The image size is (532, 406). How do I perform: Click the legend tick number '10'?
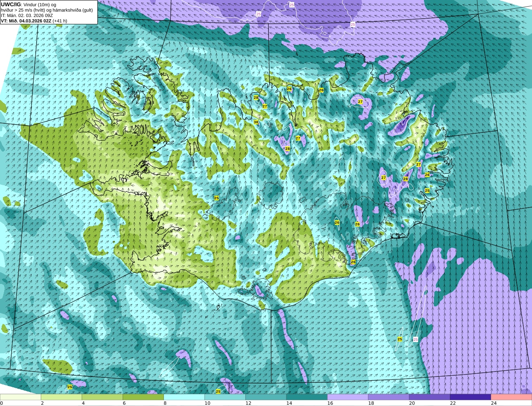point(207,403)
